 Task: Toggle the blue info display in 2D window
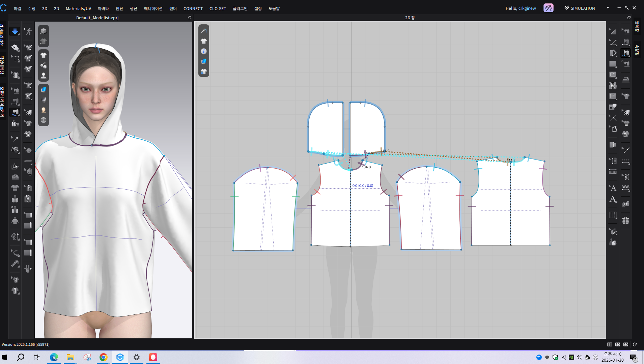point(204,51)
